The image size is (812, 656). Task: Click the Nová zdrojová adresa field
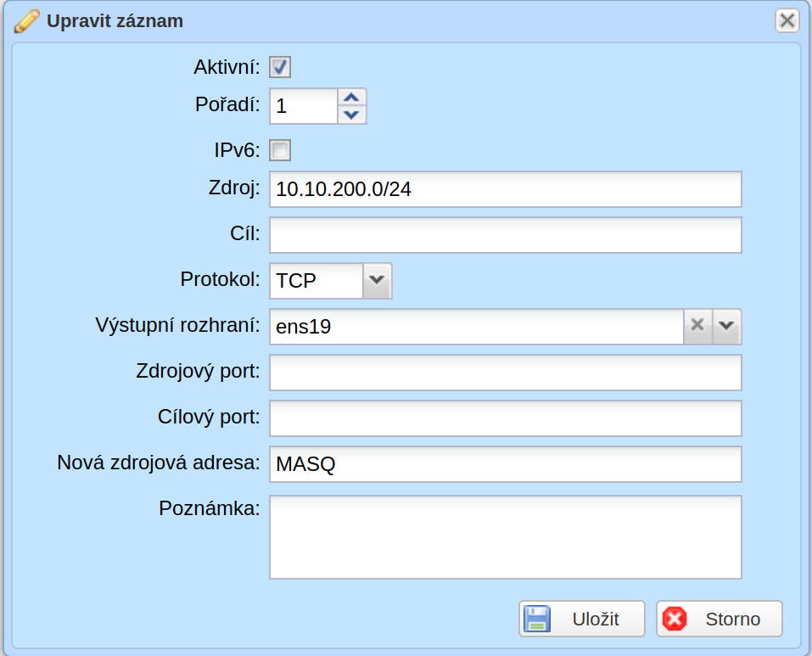click(x=506, y=464)
